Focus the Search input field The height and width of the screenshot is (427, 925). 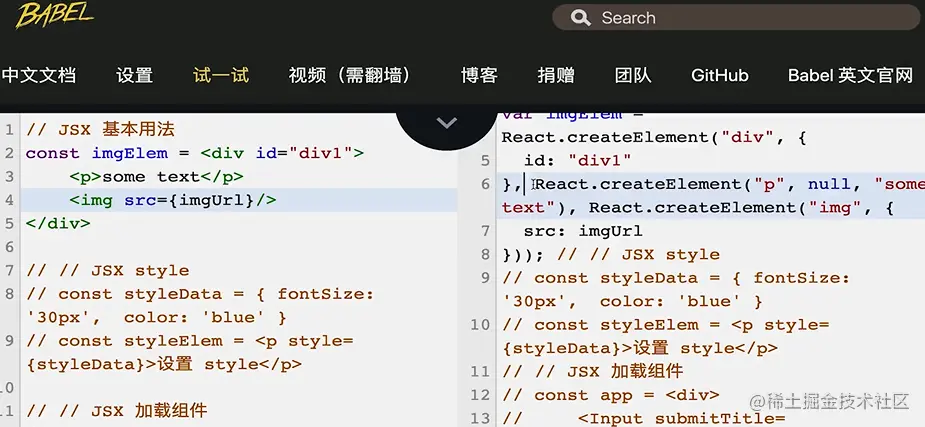point(736,18)
